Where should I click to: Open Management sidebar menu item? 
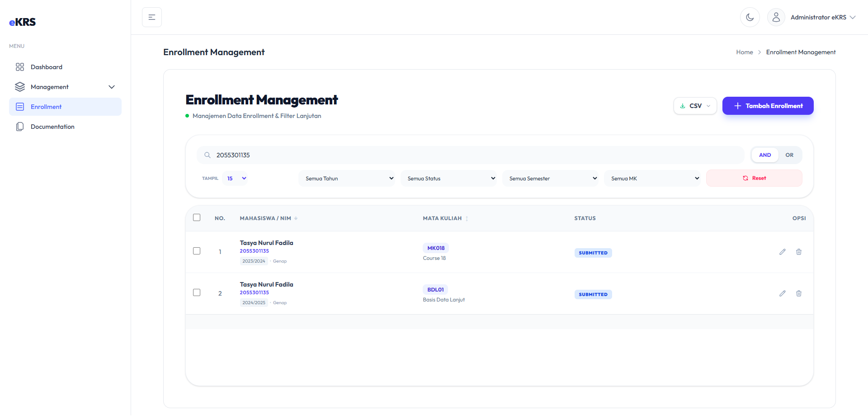click(x=65, y=87)
